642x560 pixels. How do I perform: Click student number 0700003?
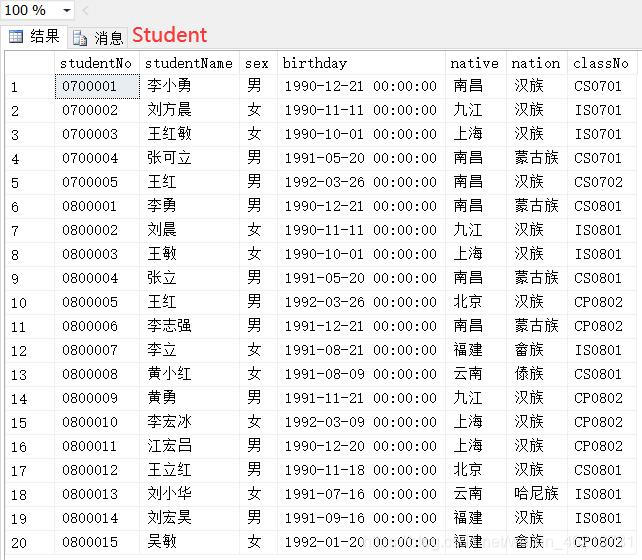[90, 134]
